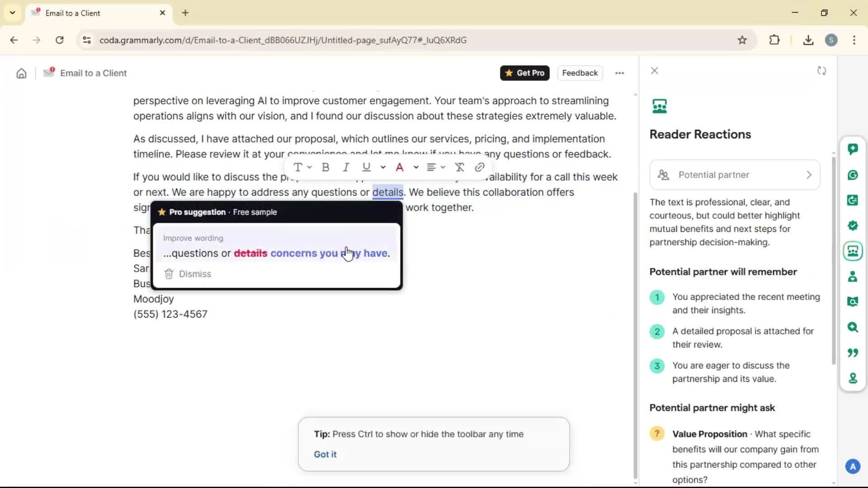Click the Grammarly G icon in sidebar

point(853,175)
